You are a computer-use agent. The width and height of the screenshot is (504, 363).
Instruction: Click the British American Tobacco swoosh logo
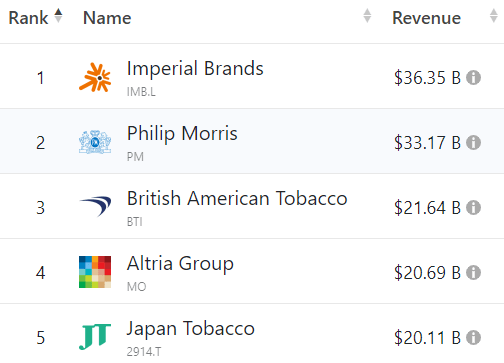point(95,206)
